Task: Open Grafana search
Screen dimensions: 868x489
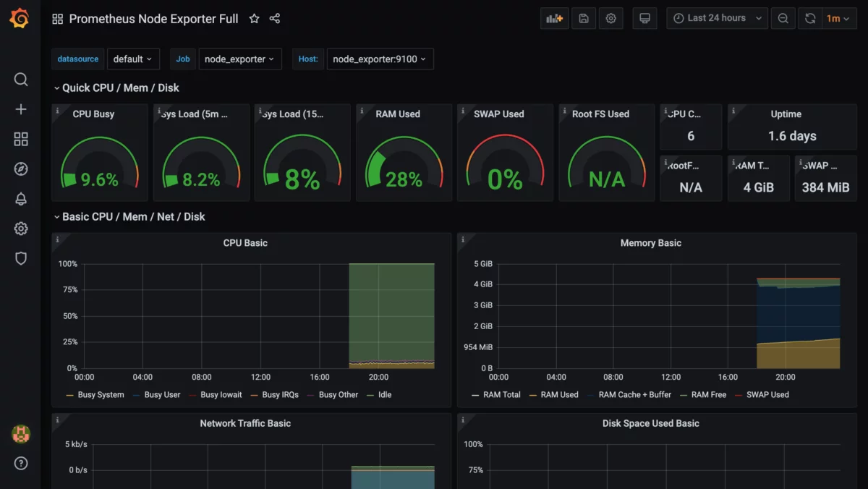Action: (20, 79)
